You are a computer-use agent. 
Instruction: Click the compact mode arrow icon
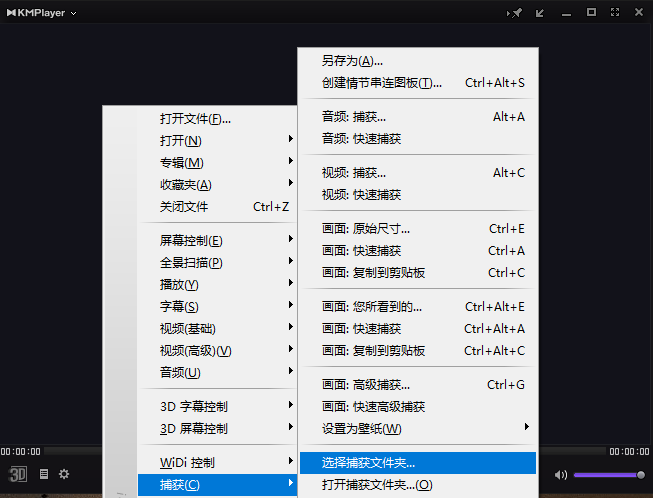point(540,13)
